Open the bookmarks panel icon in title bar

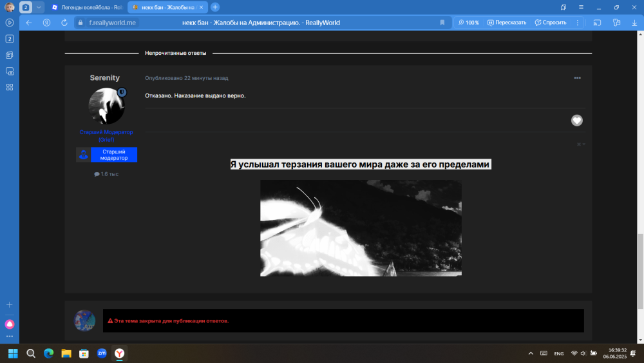563,7
